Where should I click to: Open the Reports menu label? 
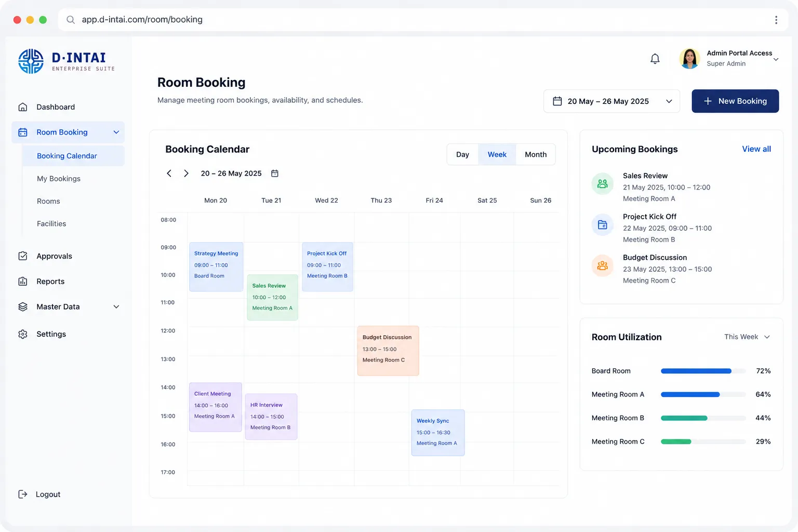pos(50,282)
